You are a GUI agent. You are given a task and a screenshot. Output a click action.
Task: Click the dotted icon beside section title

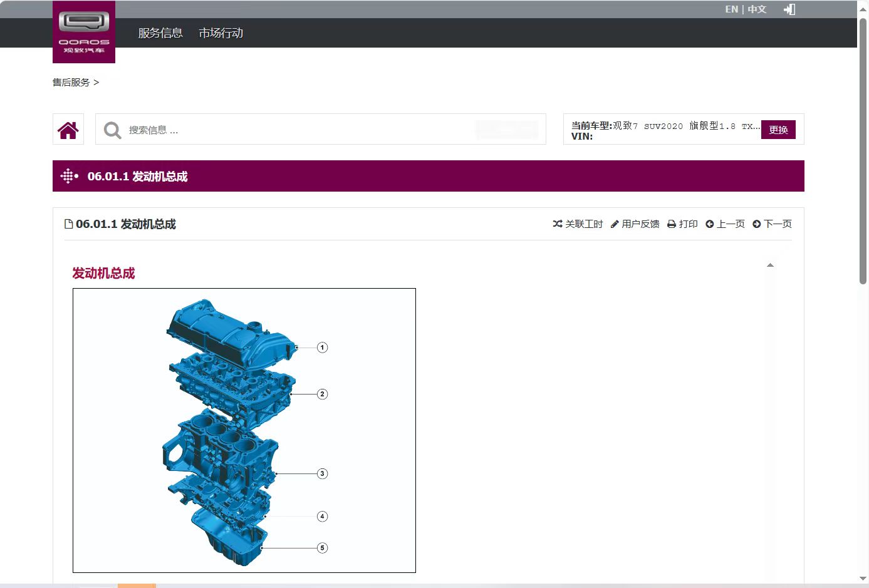tap(69, 177)
